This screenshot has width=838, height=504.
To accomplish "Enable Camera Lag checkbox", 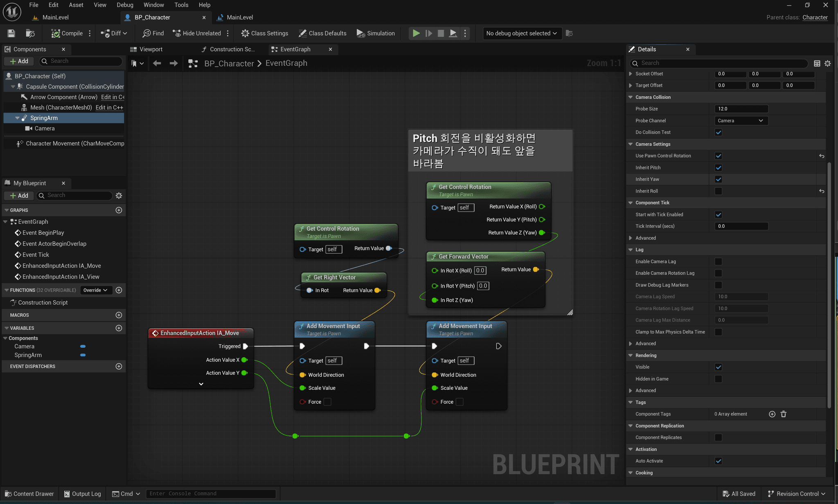I will (718, 262).
